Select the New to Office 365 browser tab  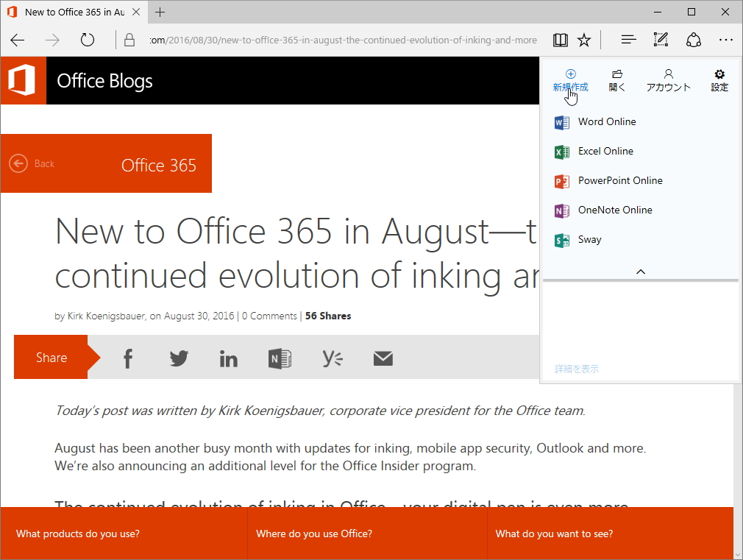point(70,12)
